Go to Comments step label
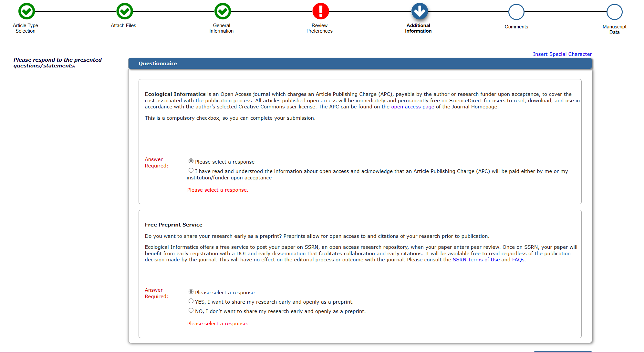This screenshot has width=644, height=353. [x=516, y=27]
